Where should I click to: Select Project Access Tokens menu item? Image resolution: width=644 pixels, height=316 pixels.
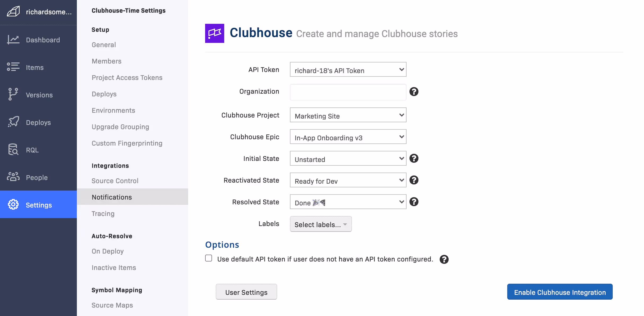127,78
